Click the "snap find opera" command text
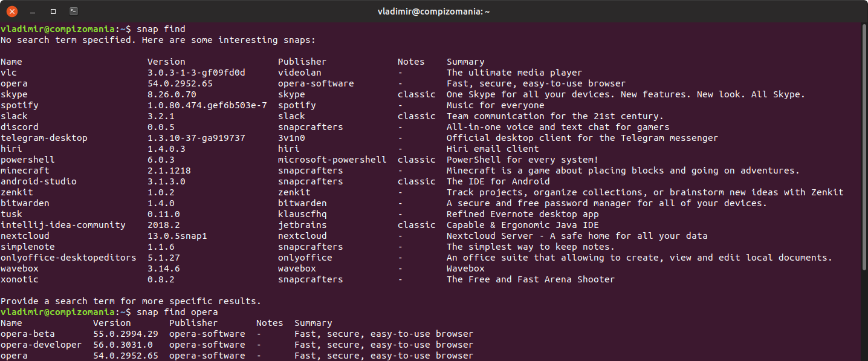Image resolution: width=868 pixels, height=361 pixels. coord(177,312)
